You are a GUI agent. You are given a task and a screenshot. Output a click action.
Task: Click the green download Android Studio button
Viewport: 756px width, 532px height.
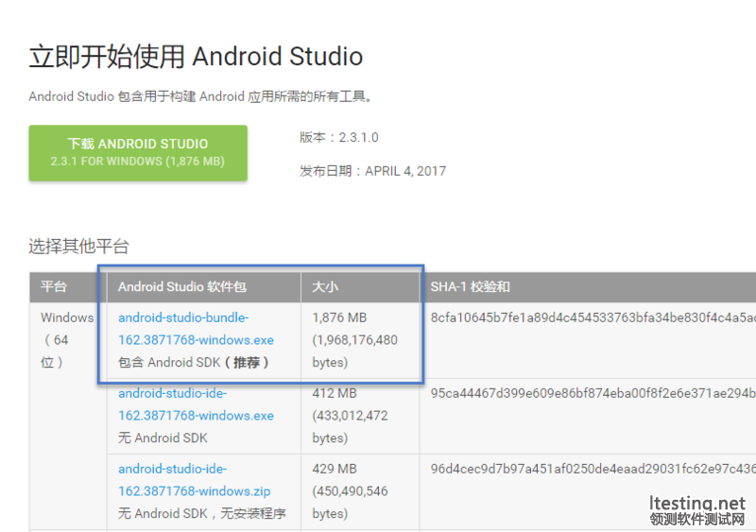[138, 153]
